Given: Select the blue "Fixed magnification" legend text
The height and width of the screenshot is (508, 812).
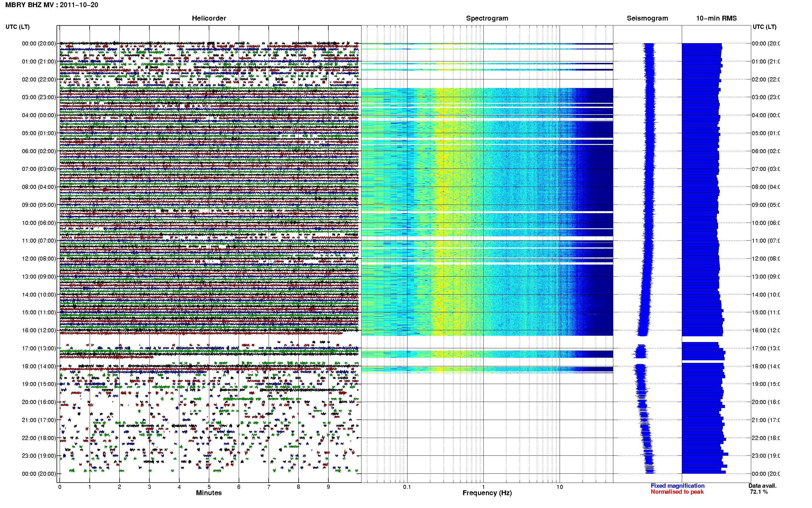Looking at the screenshot, I should (x=678, y=486).
